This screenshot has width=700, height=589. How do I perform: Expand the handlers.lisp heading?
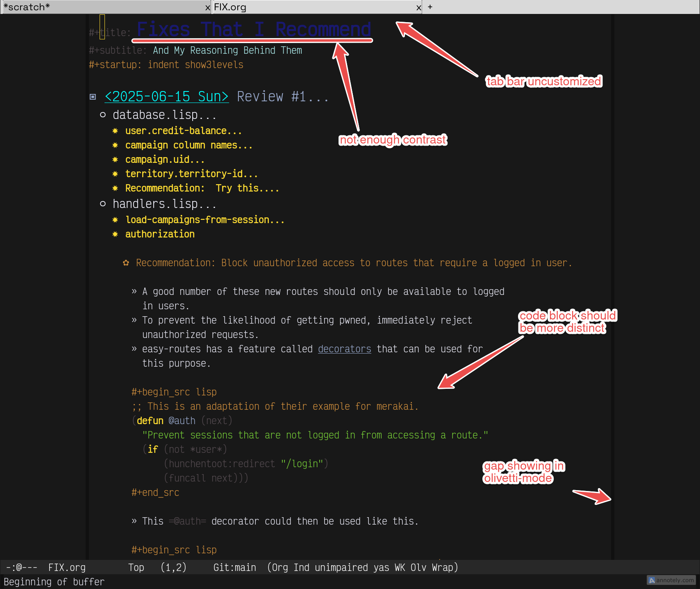click(165, 204)
